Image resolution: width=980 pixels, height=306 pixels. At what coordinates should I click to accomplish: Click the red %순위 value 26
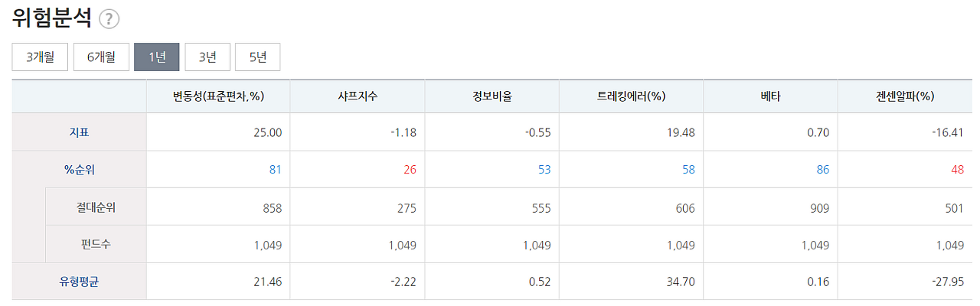pos(410,170)
